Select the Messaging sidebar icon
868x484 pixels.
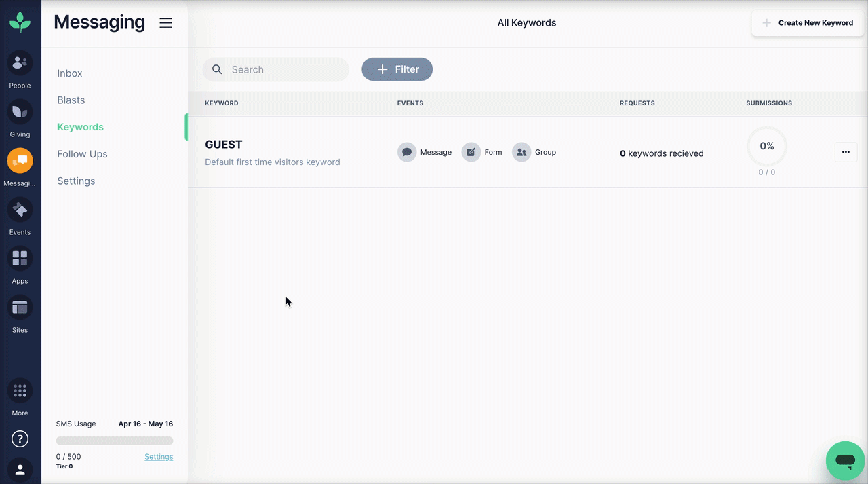20,161
